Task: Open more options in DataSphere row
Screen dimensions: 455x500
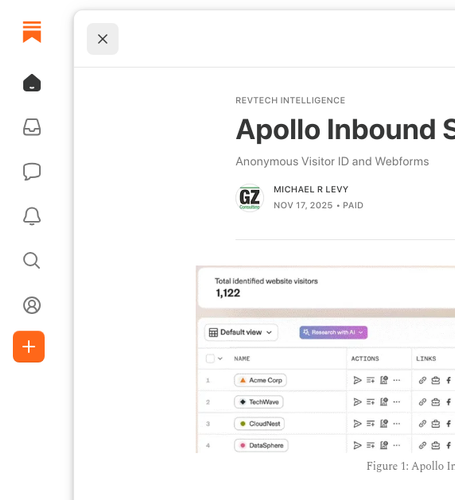Action: click(397, 445)
